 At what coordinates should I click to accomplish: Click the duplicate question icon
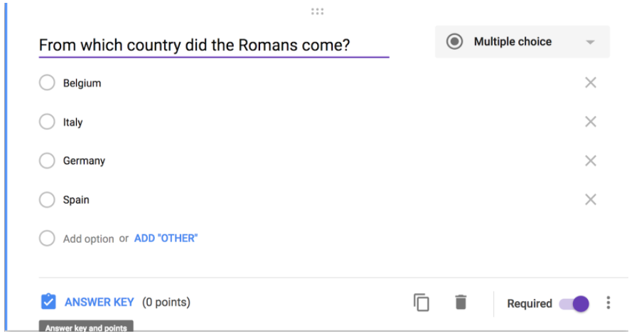(x=422, y=303)
